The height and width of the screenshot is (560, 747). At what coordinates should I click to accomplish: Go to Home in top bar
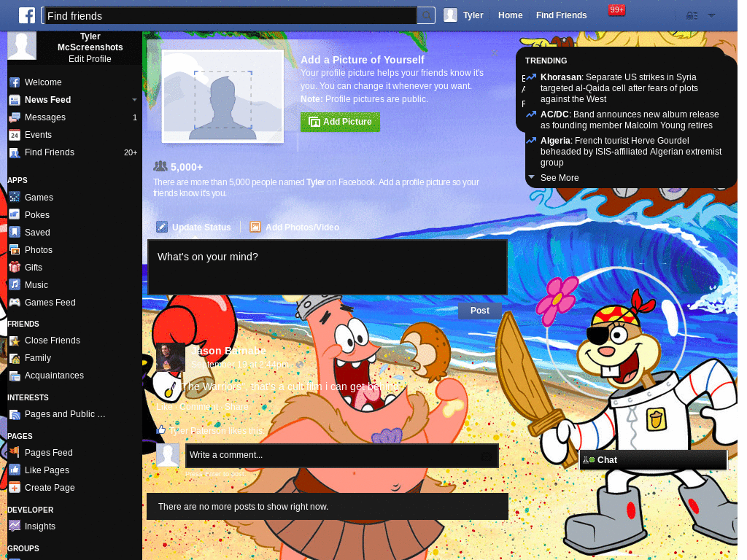pos(510,15)
